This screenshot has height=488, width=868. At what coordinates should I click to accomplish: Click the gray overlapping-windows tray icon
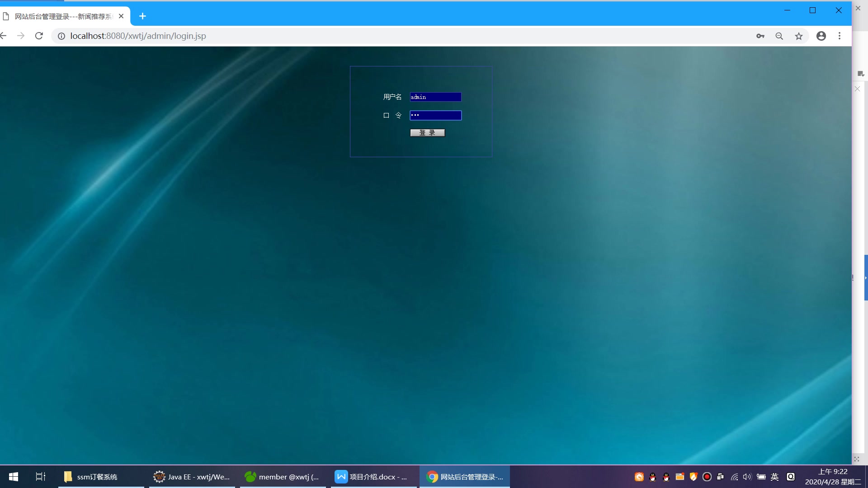(721, 477)
